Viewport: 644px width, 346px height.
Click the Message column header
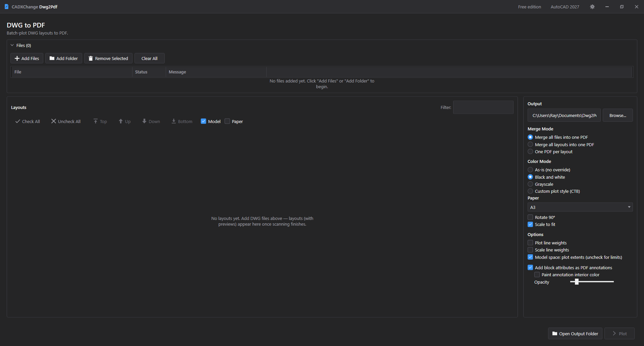click(x=216, y=72)
